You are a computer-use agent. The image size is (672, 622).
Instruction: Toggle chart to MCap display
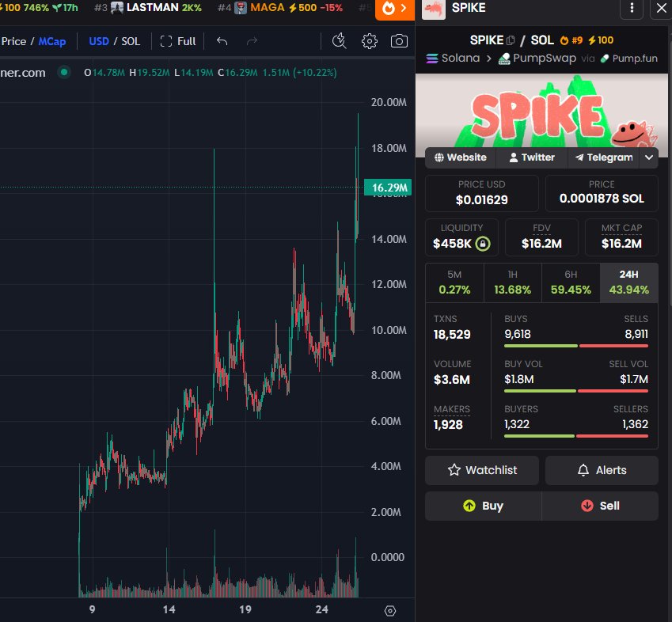tap(52, 41)
